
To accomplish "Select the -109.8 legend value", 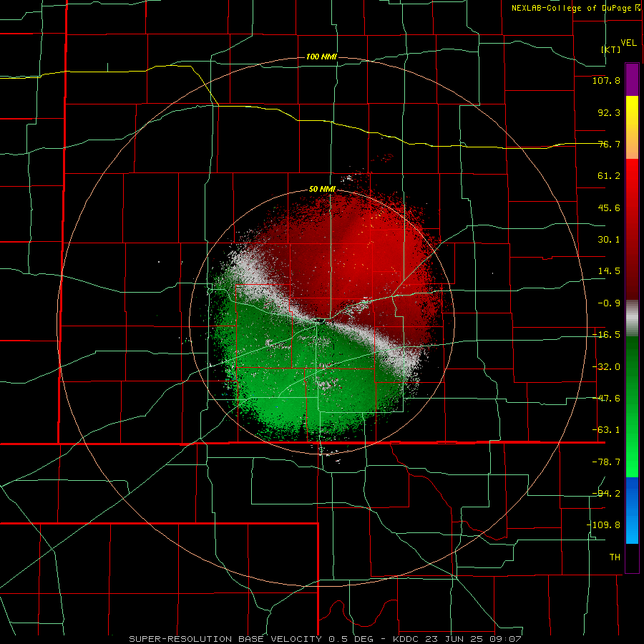I will tap(603, 525).
